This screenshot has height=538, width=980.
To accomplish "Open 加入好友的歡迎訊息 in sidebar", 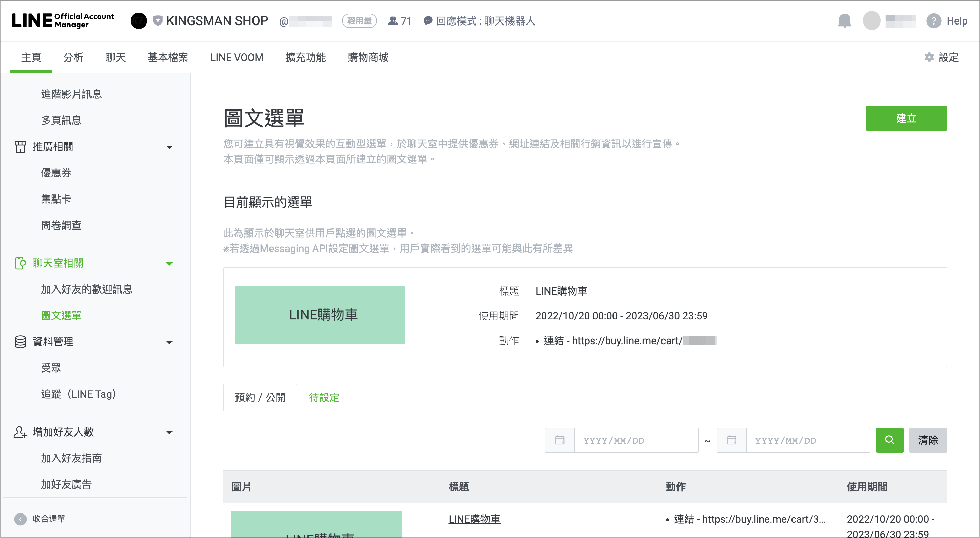I will [86, 289].
